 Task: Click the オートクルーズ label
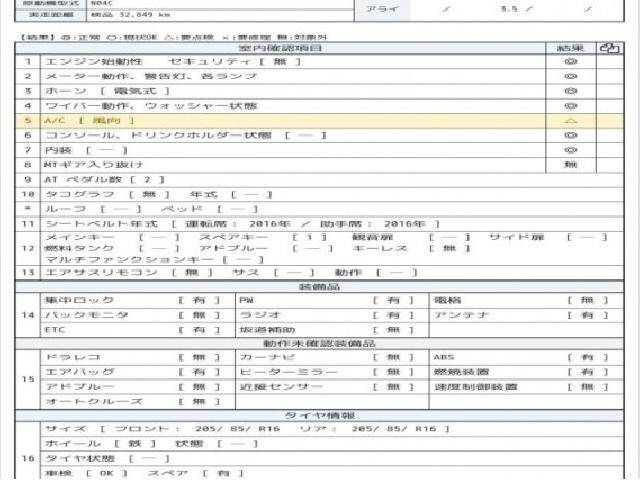[94, 402]
